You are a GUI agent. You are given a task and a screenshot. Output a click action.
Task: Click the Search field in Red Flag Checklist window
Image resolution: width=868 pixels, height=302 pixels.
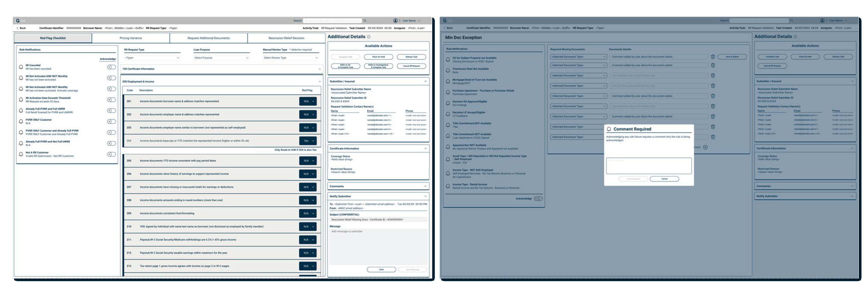(332, 21)
